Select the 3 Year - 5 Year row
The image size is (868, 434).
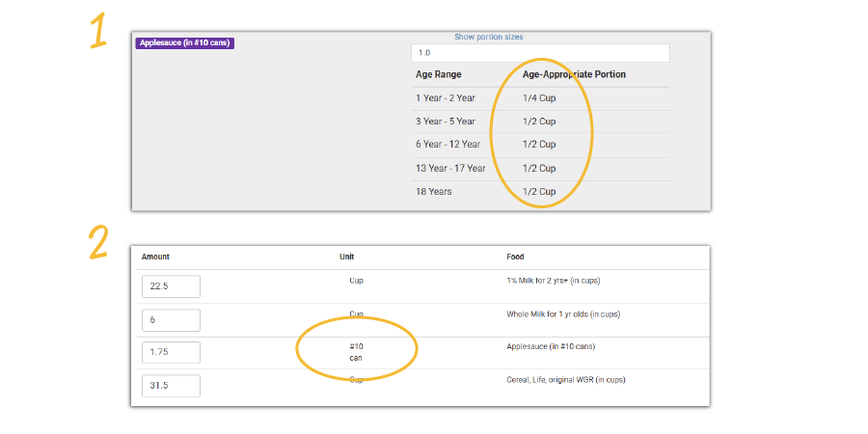[445, 122]
